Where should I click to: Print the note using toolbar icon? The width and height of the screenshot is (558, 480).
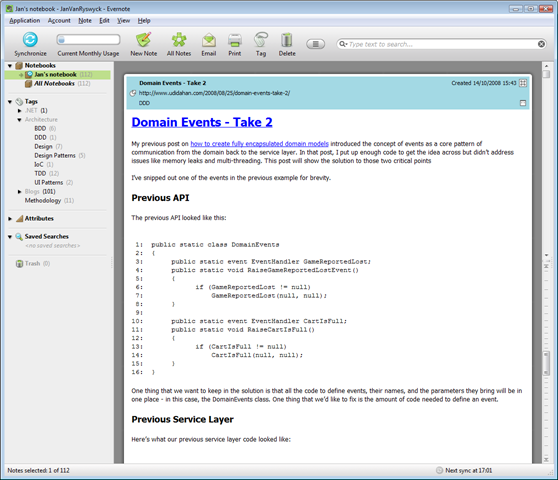click(235, 40)
